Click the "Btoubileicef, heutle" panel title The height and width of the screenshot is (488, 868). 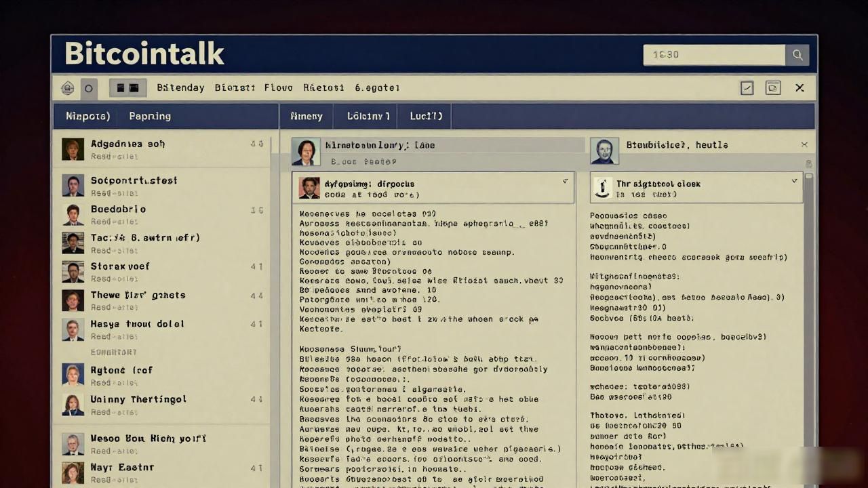pos(676,144)
